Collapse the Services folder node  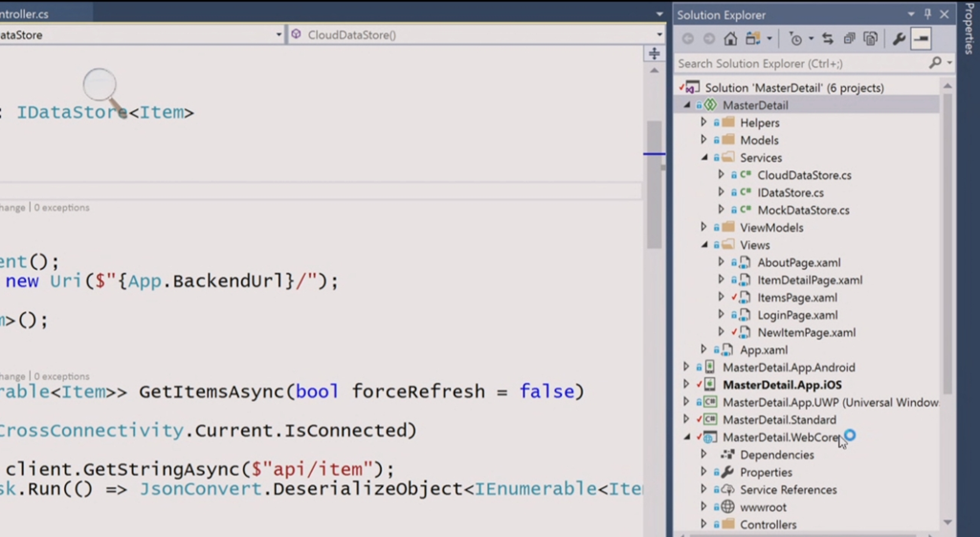tap(704, 158)
